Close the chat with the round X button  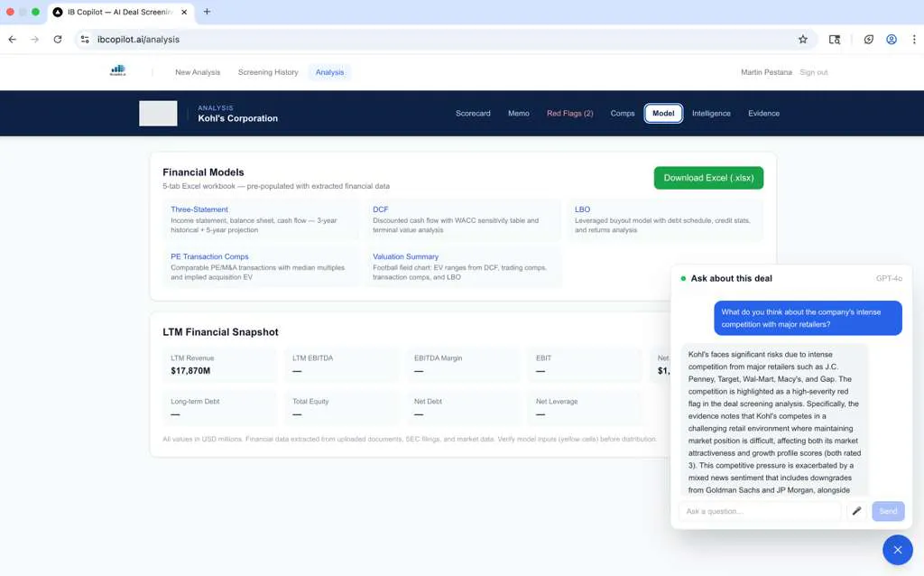pos(898,550)
